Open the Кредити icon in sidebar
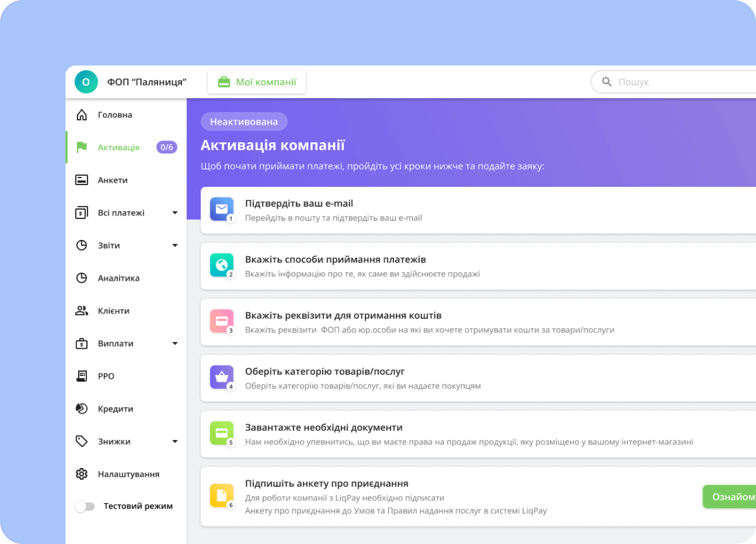Screen dimensions: 756x544 pyautogui.click(x=81, y=409)
